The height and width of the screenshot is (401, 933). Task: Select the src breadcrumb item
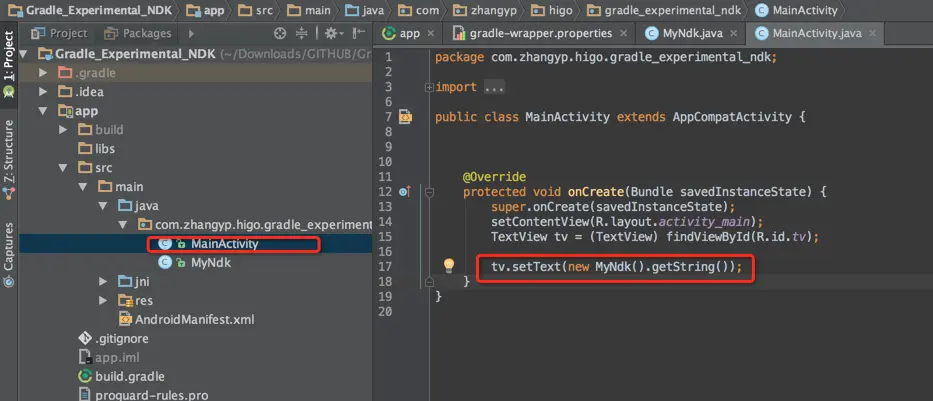point(254,10)
